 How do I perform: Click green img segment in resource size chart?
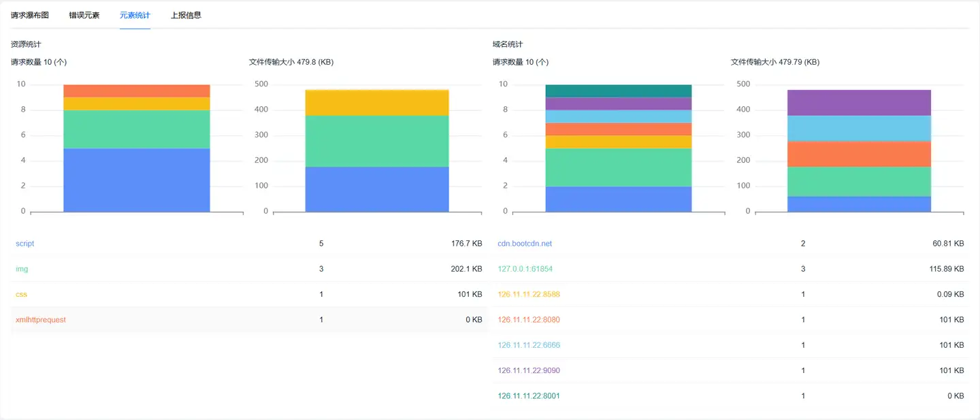pyautogui.click(x=377, y=141)
